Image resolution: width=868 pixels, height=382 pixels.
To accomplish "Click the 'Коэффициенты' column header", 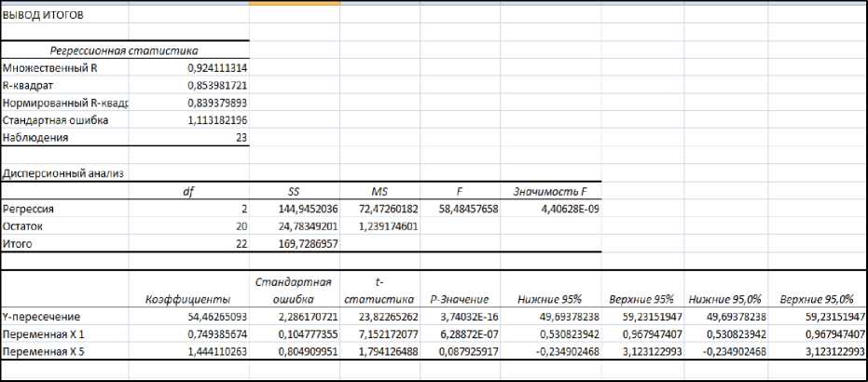I will (187, 300).
